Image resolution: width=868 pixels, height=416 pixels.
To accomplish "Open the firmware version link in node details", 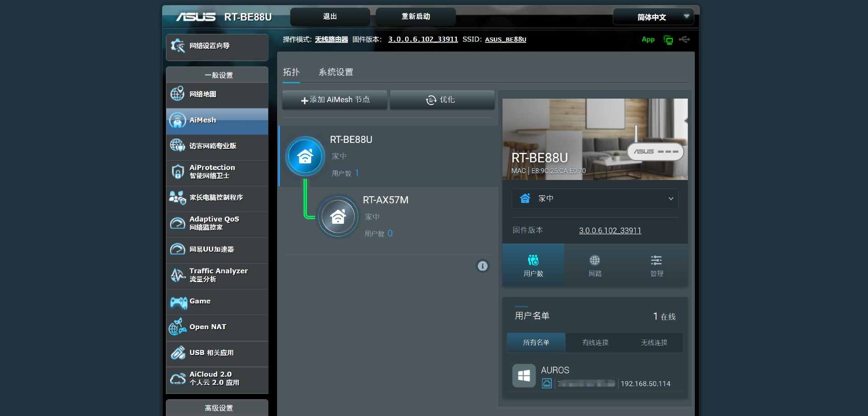I will click(x=610, y=231).
